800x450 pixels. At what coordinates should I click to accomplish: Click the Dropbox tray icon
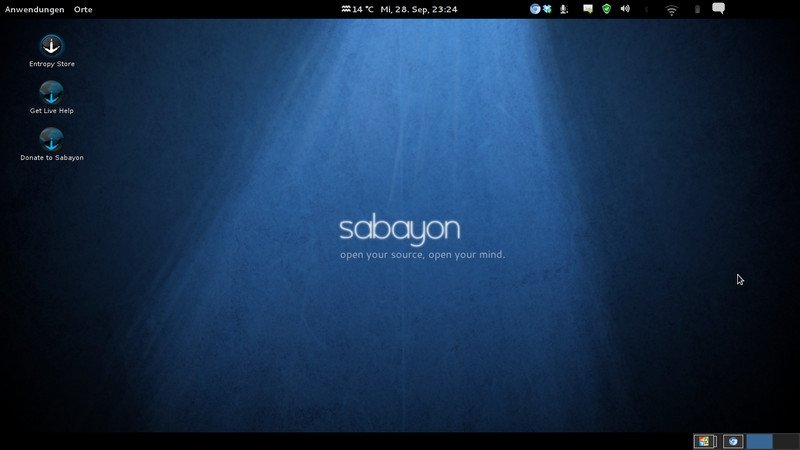click(547, 9)
